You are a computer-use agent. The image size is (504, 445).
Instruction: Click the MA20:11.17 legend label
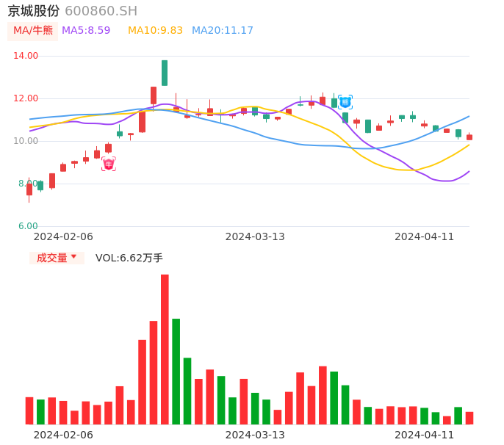point(223,31)
